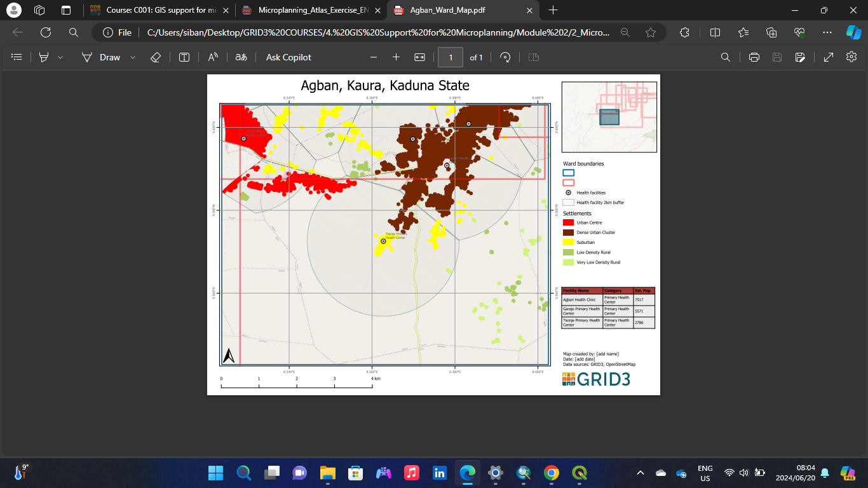
Task: Switch to Microplanning_Atlas_Exercise tab
Action: coord(311,10)
